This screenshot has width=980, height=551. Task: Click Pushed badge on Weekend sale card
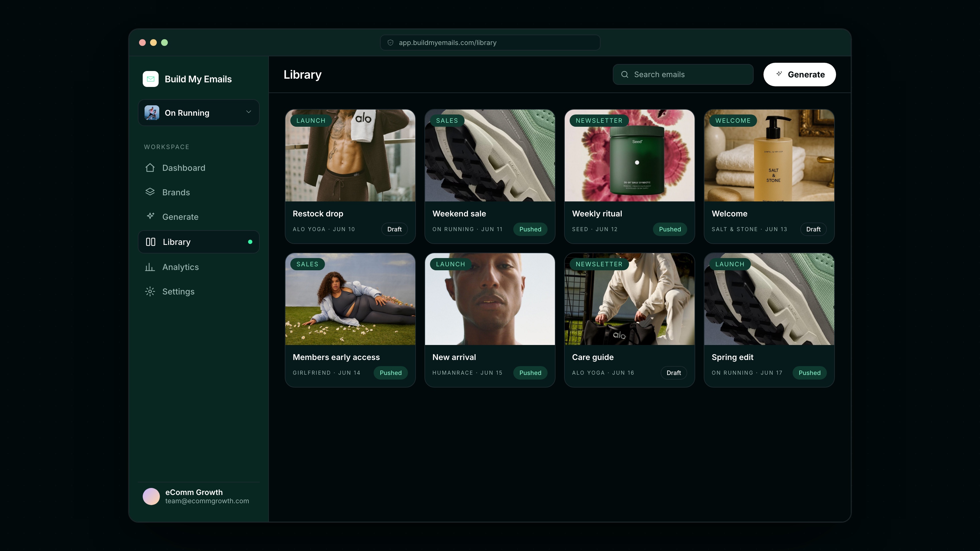coord(530,229)
